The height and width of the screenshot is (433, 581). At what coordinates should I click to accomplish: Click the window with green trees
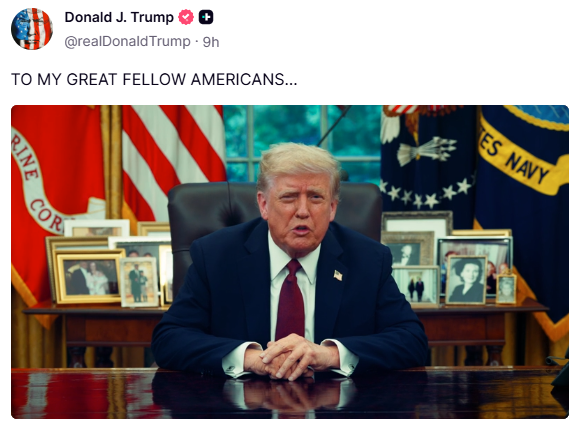click(301, 143)
